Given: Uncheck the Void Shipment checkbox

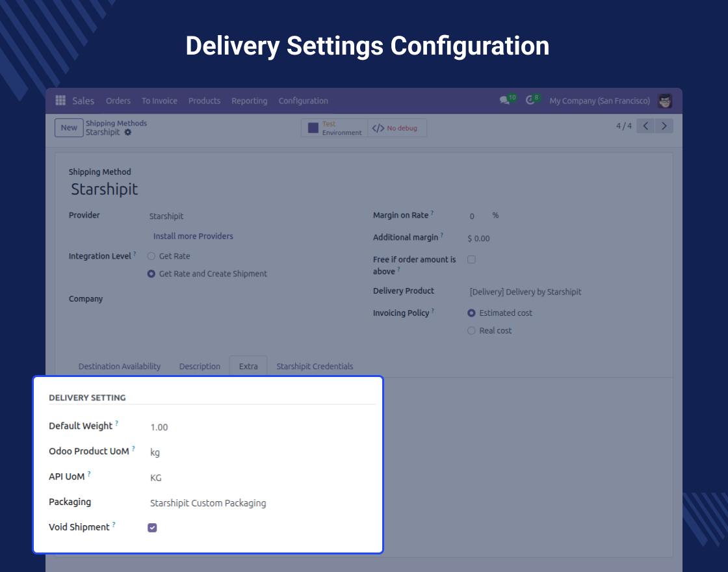Looking at the screenshot, I should [x=152, y=527].
